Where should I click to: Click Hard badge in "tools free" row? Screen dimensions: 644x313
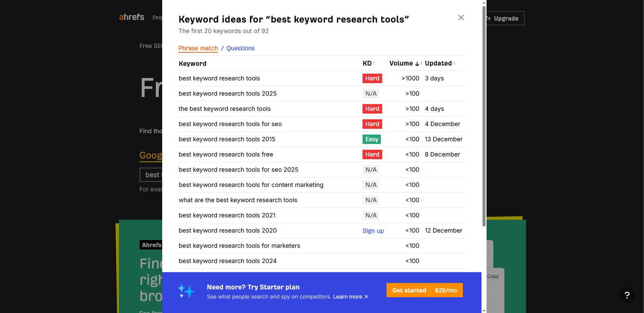(x=372, y=155)
